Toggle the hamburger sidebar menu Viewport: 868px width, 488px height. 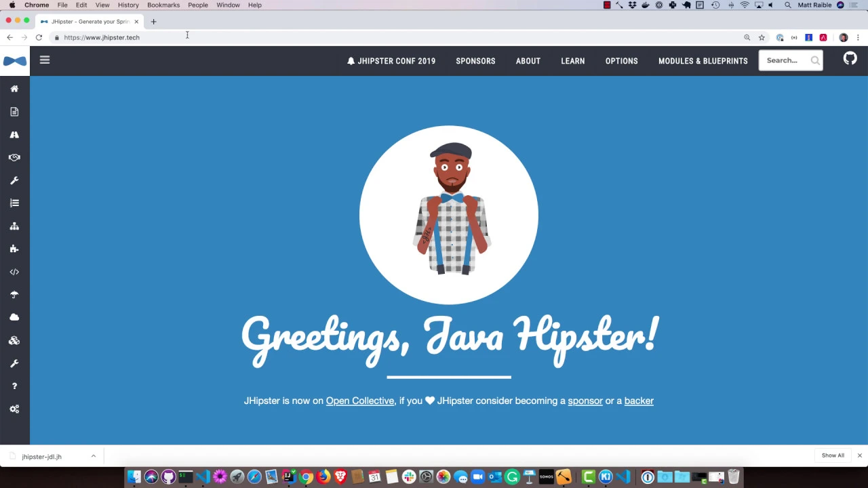(45, 60)
